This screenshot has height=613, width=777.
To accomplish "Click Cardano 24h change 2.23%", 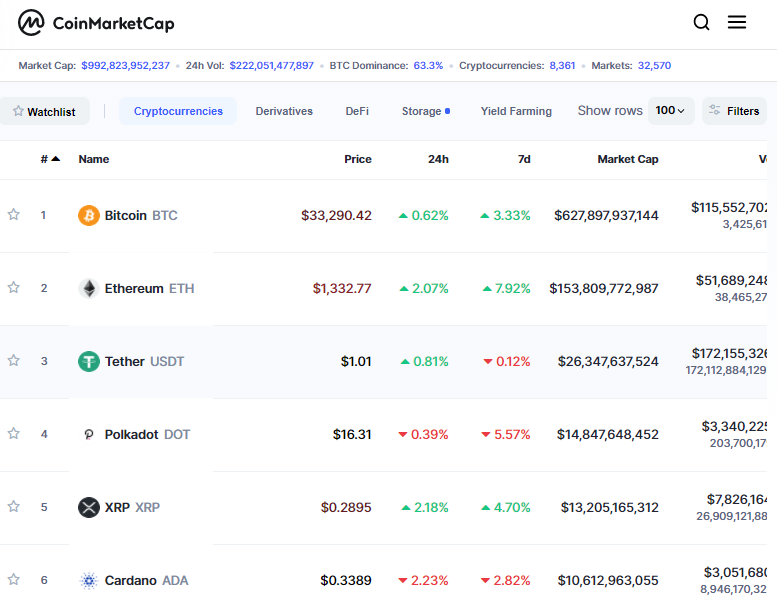I will coord(424,580).
